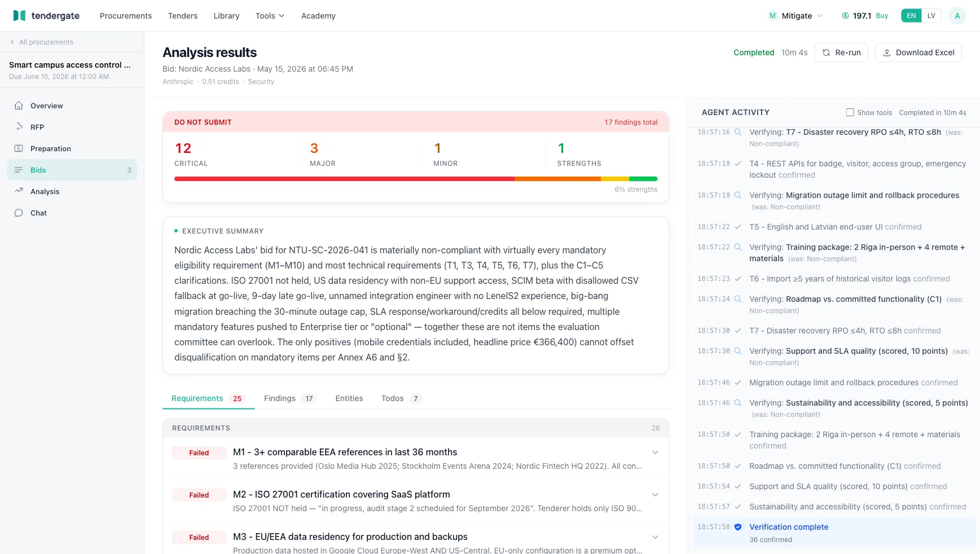Click magnifier icon for Verifying Migration outage limit
The image size is (980, 554).
pos(737,195)
